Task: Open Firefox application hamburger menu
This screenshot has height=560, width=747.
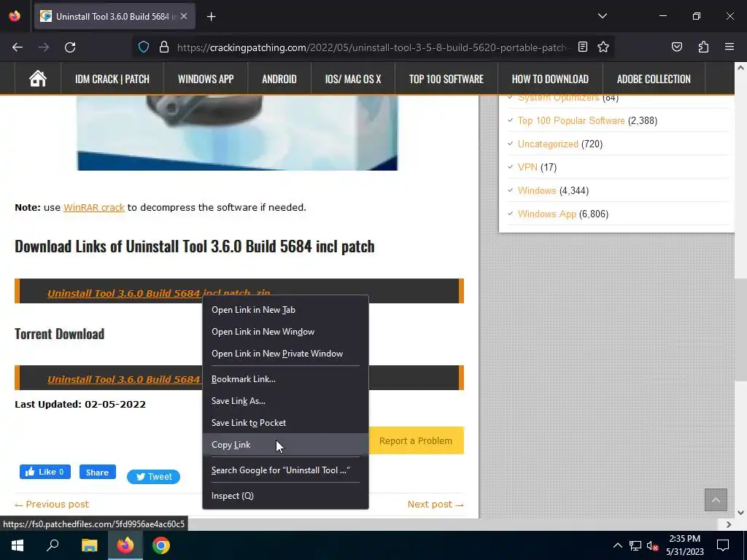Action: click(729, 47)
